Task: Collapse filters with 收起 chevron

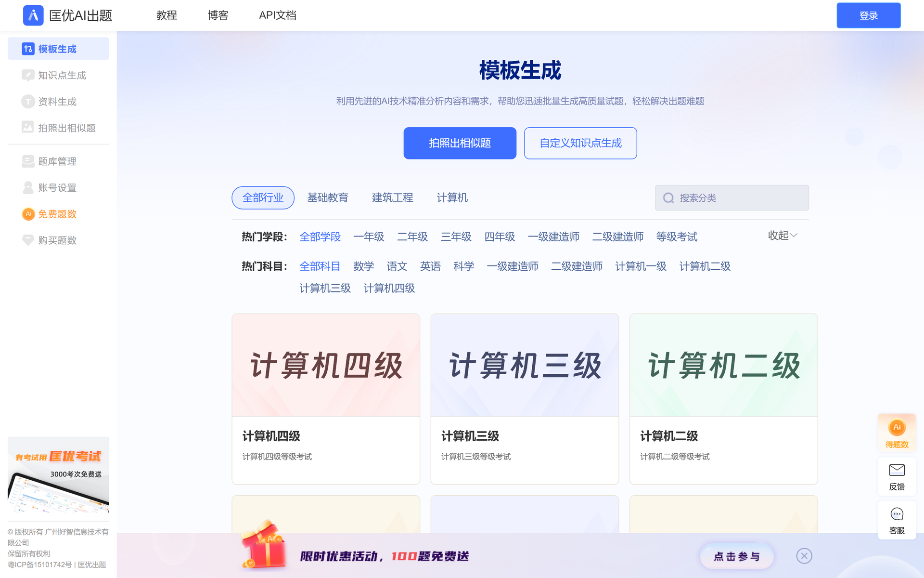Action: (783, 236)
